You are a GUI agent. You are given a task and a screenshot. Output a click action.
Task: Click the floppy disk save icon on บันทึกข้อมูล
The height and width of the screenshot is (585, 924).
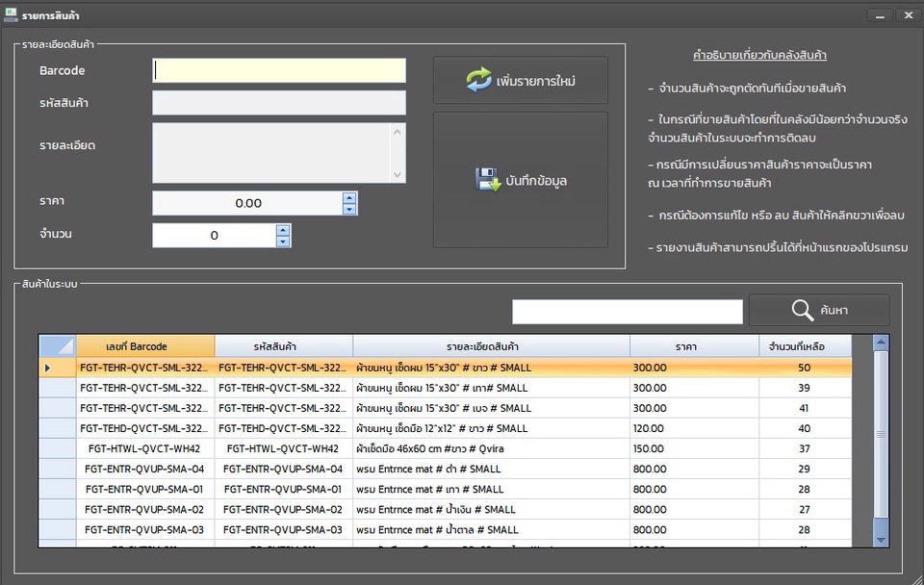[489, 179]
